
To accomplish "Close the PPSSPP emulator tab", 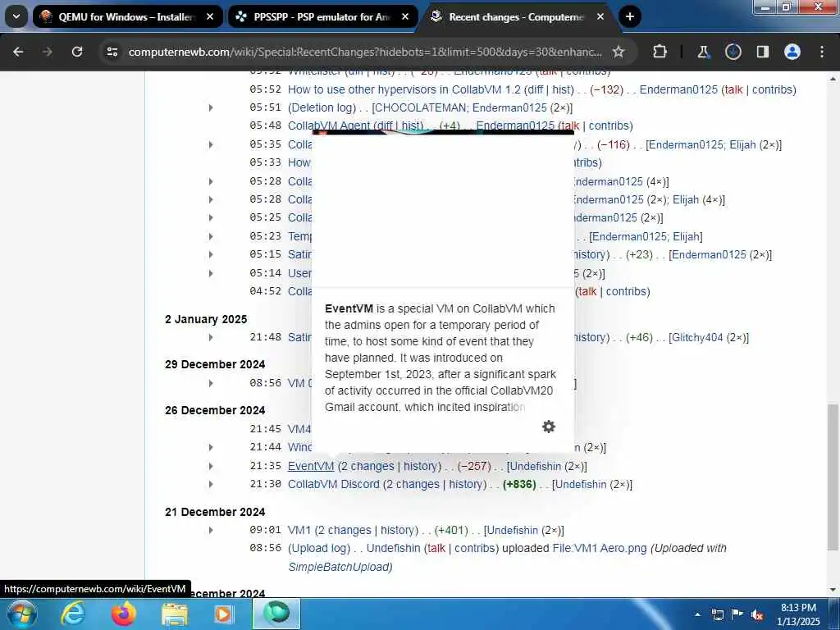I will [405, 16].
